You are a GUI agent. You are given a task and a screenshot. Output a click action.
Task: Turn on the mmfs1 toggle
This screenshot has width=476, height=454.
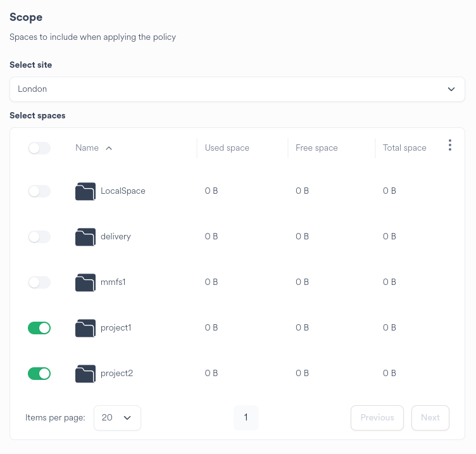click(x=39, y=282)
